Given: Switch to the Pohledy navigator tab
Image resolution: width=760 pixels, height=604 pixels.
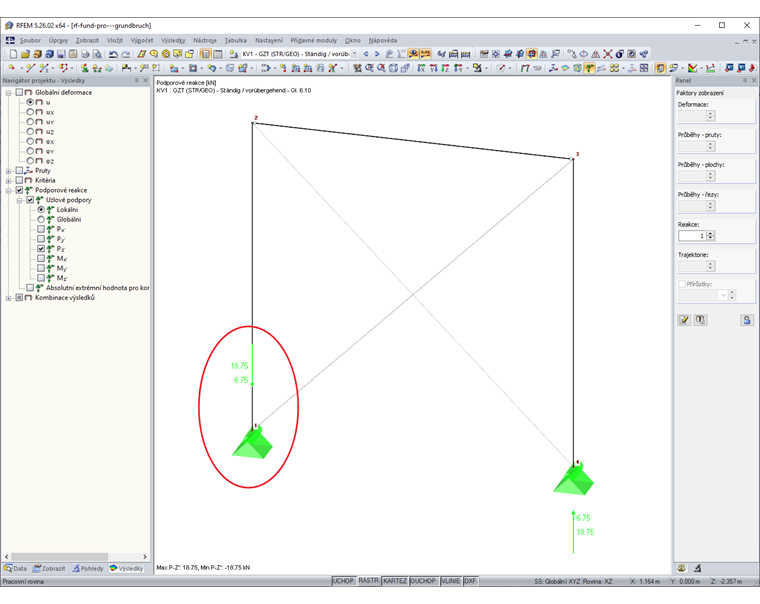Looking at the screenshot, I should pos(88,568).
